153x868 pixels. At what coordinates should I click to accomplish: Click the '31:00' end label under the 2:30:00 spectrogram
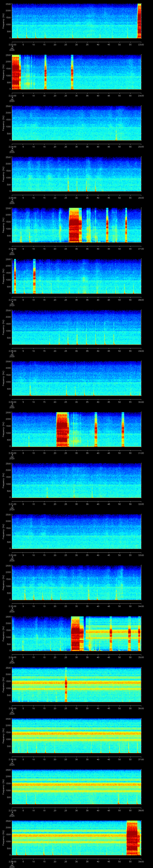(141, 453)
